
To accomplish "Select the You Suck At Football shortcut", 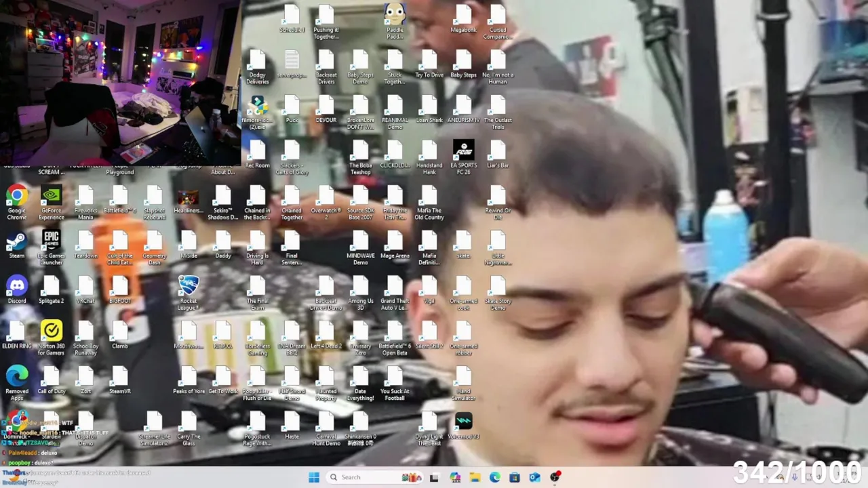I will coord(395,384).
